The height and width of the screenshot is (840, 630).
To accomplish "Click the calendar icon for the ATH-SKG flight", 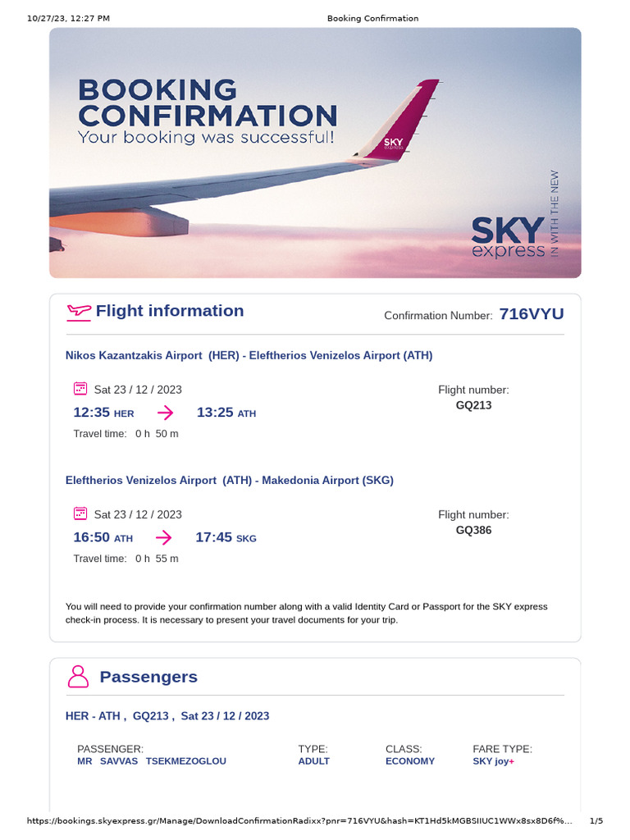I will pos(80,514).
